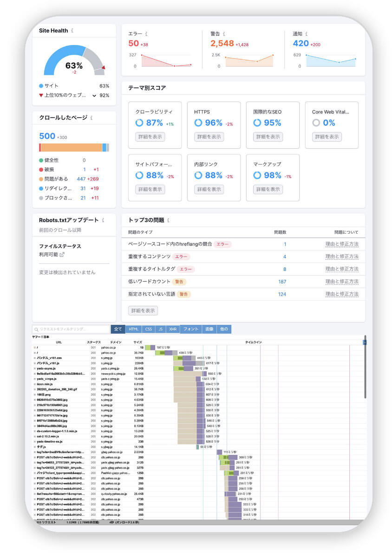Click the orange 問題がある segment in crawl bar
This screenshot has height=553, width=392.
(71, 148)
